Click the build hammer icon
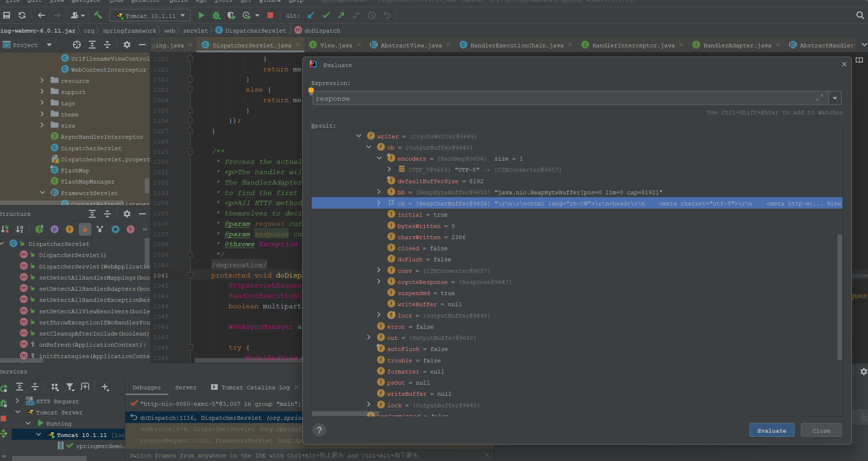The image size is (868, 461). [x=98, y=15]
